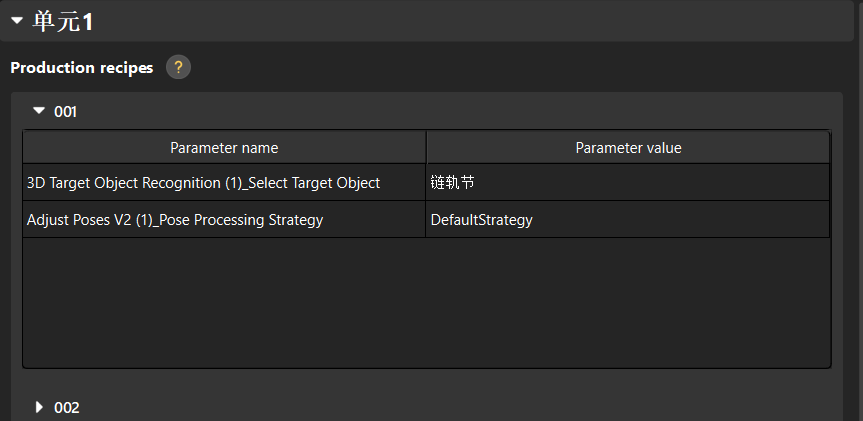Image resolution: width=863 pixels, height=421 pixels.
Task: Expand recipe 002 with its triangle
Action: click(x=39, y=407)
